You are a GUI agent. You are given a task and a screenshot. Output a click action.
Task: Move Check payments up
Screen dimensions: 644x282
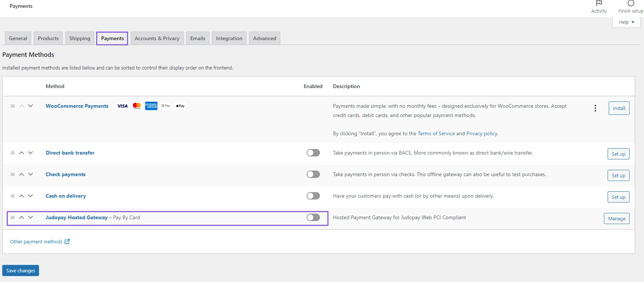(x=22, y=174)
